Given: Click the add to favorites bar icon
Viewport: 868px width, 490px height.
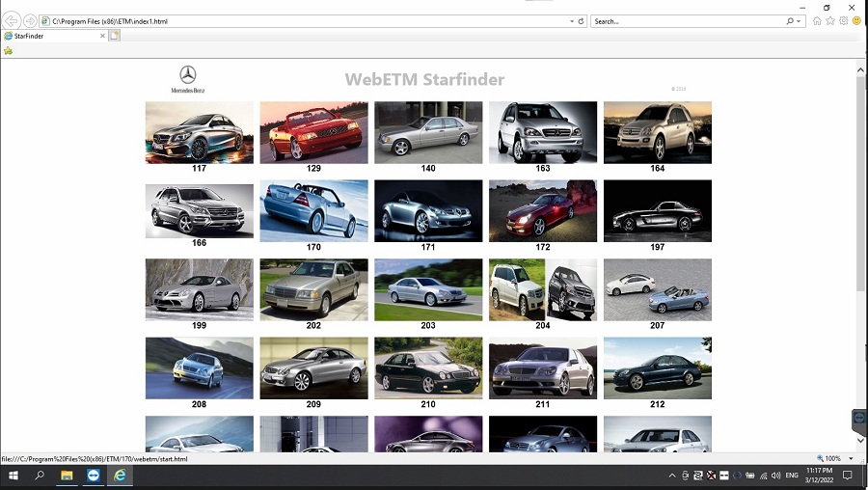Looking at the screenshot, I should coord(8,50).
